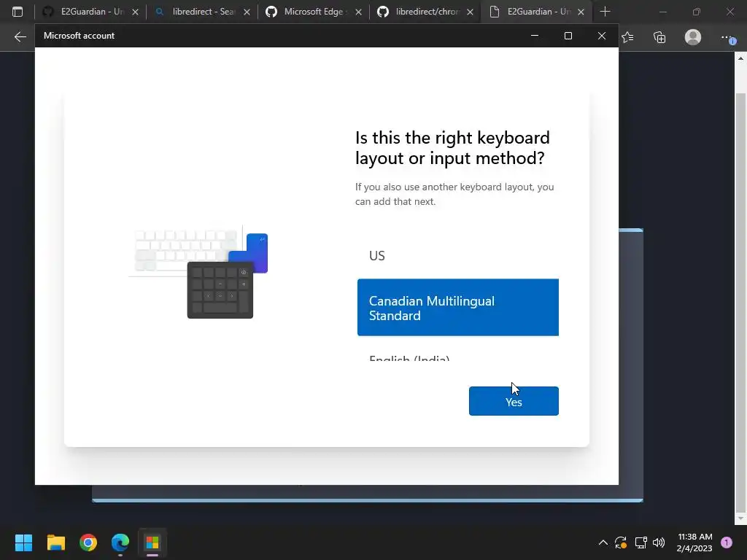Open Edge Collections icon
The height and width of the screenshot is (560, 747).
[x=659, y=37]
